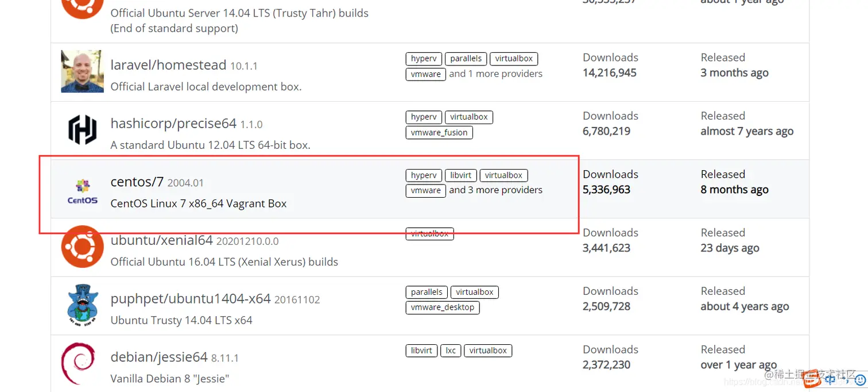
Task: Click download count 6,780,219
Action: click(607, 131)
